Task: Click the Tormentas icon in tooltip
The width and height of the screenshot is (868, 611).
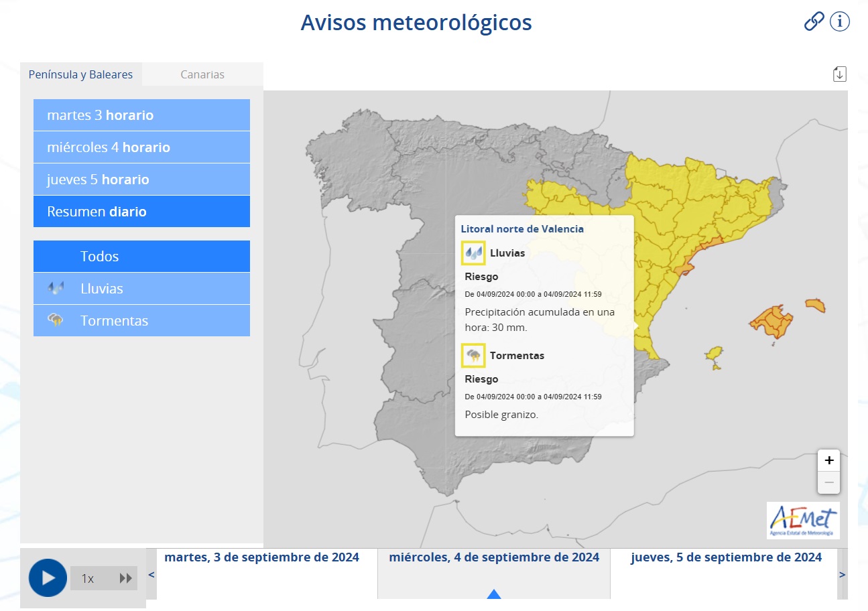Action: (473, 355)
